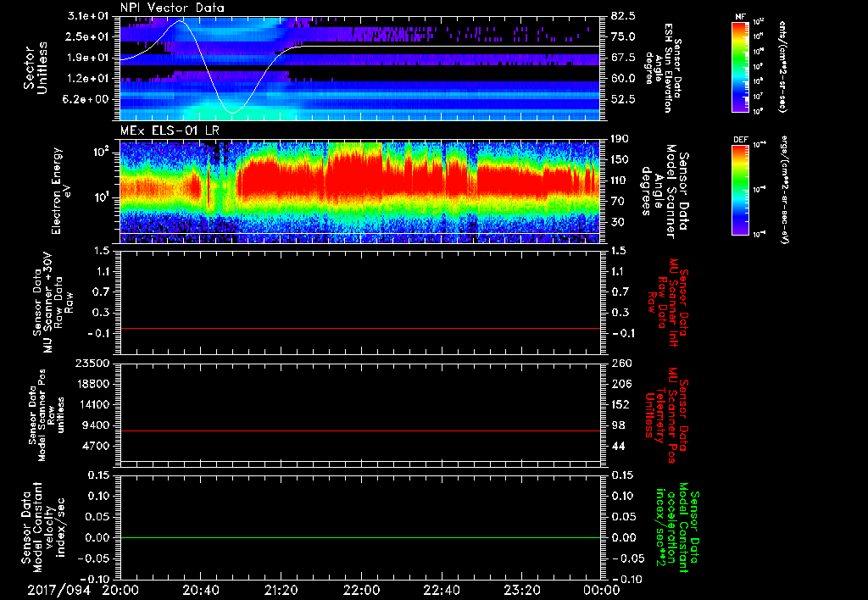Viewport: 868px width, 600px height.
Task: Click the '20:40' time axis label
Action: [x=200, y=590]
